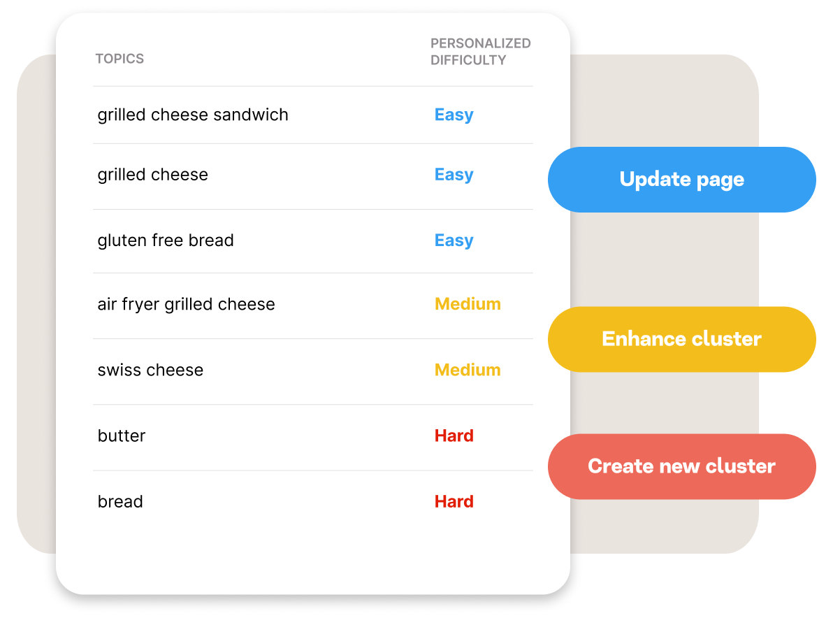
Task: Click Hard difficulty label for bread
Action: point(454,501)
